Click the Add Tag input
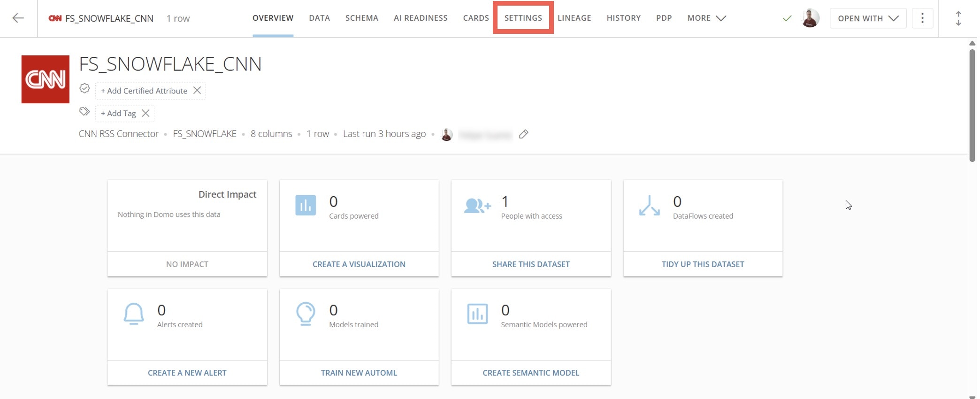This screenshot has height=399, width=980. click(118, 113)
